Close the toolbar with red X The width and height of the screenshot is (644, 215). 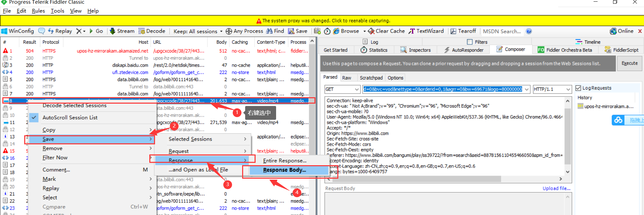pos(640,31)
